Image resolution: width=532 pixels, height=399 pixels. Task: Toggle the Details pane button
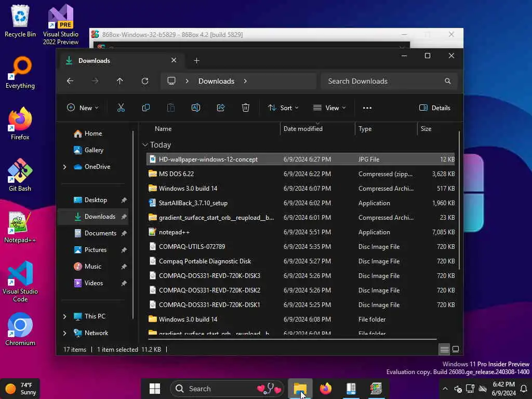(x=435, y=108)
